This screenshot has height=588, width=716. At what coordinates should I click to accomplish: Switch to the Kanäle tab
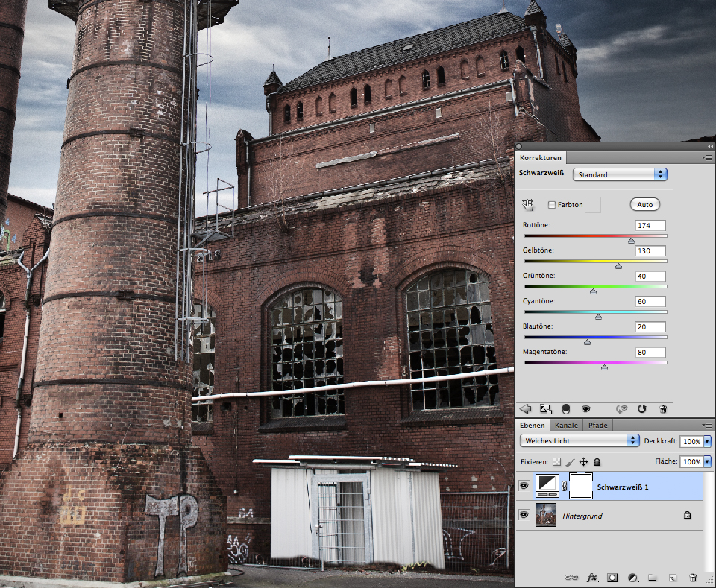point(568,426)
